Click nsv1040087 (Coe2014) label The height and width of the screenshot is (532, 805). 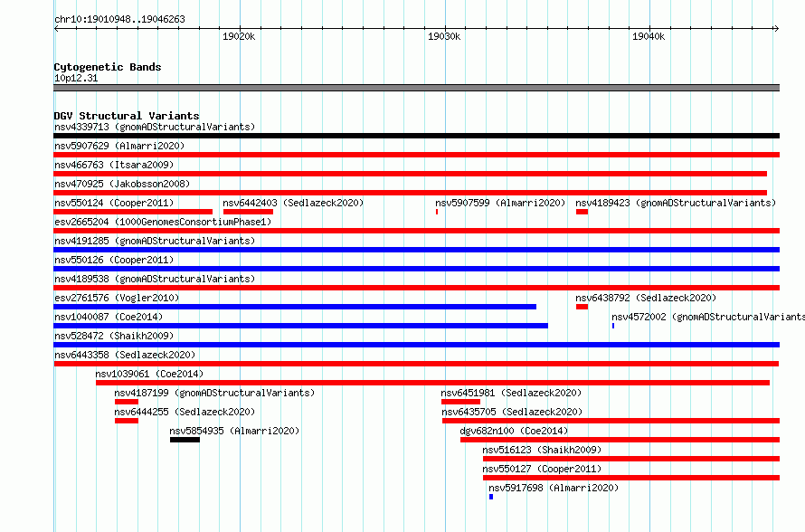[x=109, y=317]
